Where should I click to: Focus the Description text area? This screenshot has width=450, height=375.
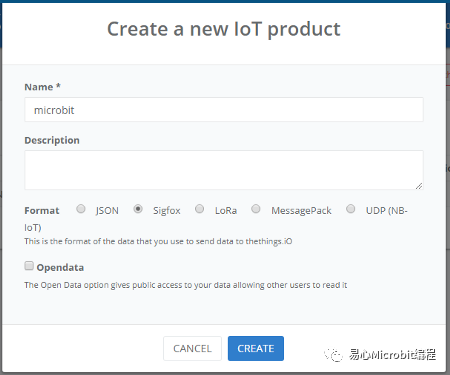tap(224, 170)
